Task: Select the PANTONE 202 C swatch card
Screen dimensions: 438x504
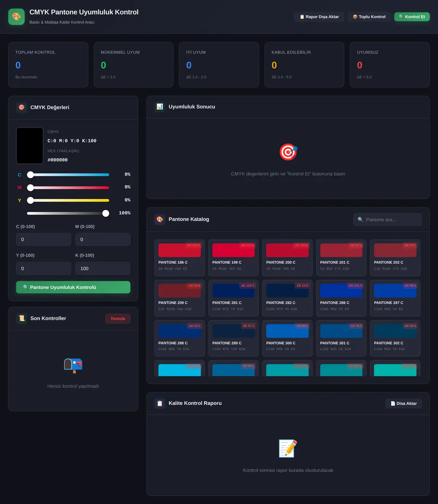Action: click(x=395, y=258)
